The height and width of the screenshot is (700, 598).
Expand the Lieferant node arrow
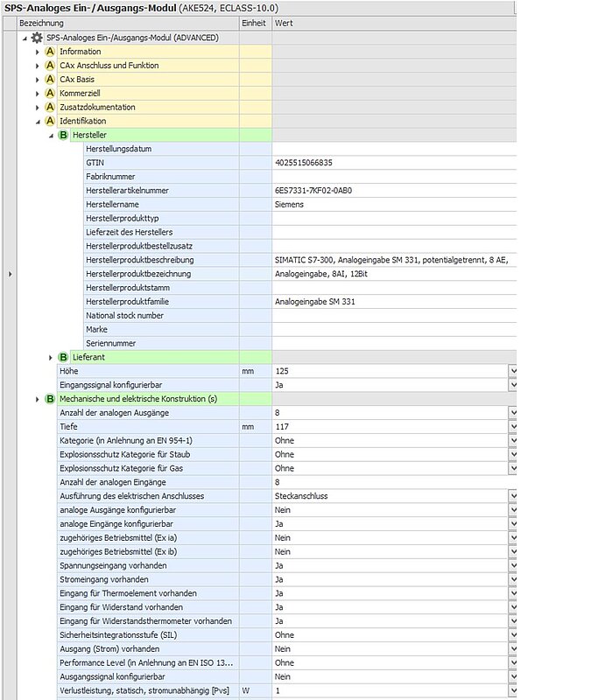(51, 357)
